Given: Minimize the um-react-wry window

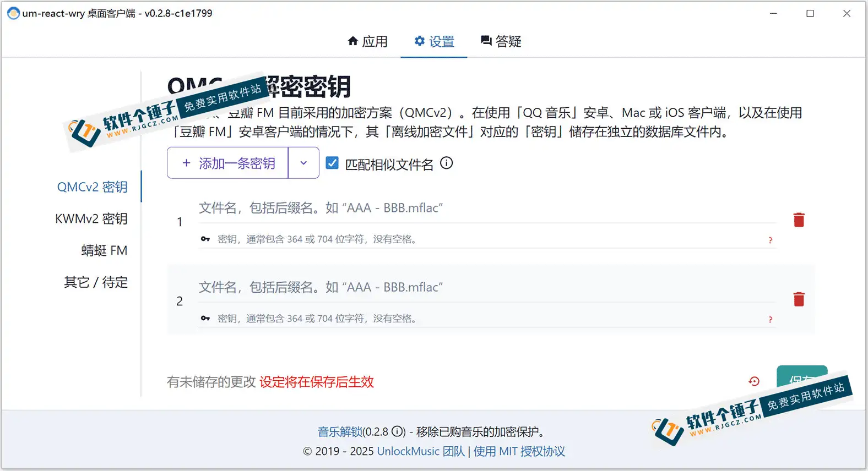Looking at the screenshot, I should point(773,13).
